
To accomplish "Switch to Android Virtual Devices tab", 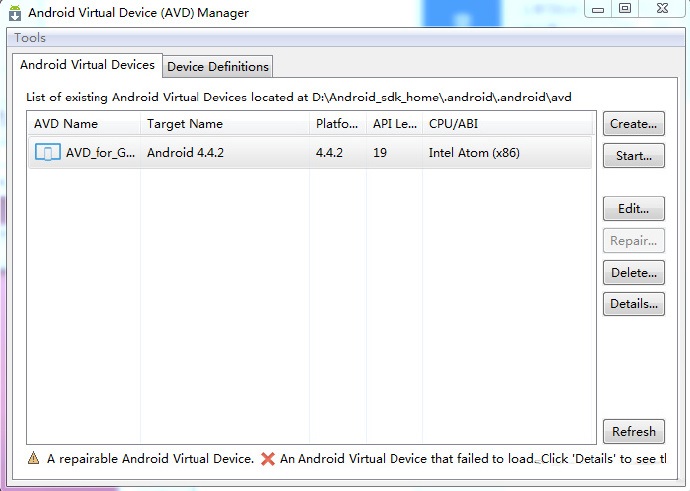I will pos(87,65).
